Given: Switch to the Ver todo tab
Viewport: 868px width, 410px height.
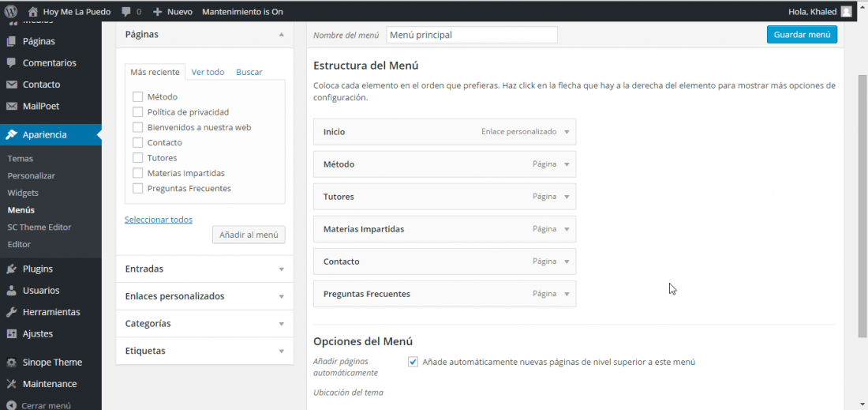Looking at the screenshot, I should click(x=208, y=72).
